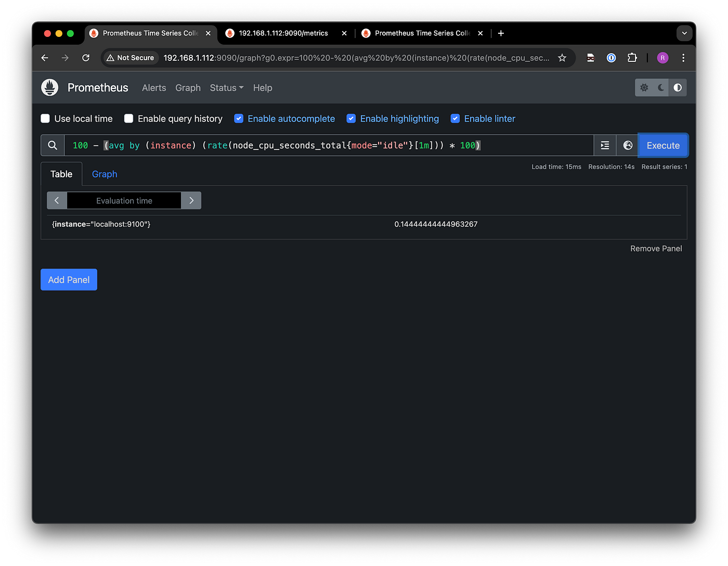The height and width of the screenshot is (566, 728).
Task: Open the Help link in navbar
Action: coord(263,88)
